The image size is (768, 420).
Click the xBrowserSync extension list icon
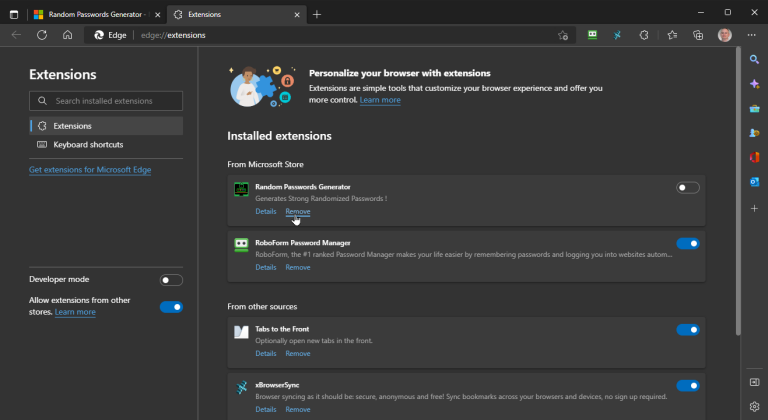click(241, 388)
